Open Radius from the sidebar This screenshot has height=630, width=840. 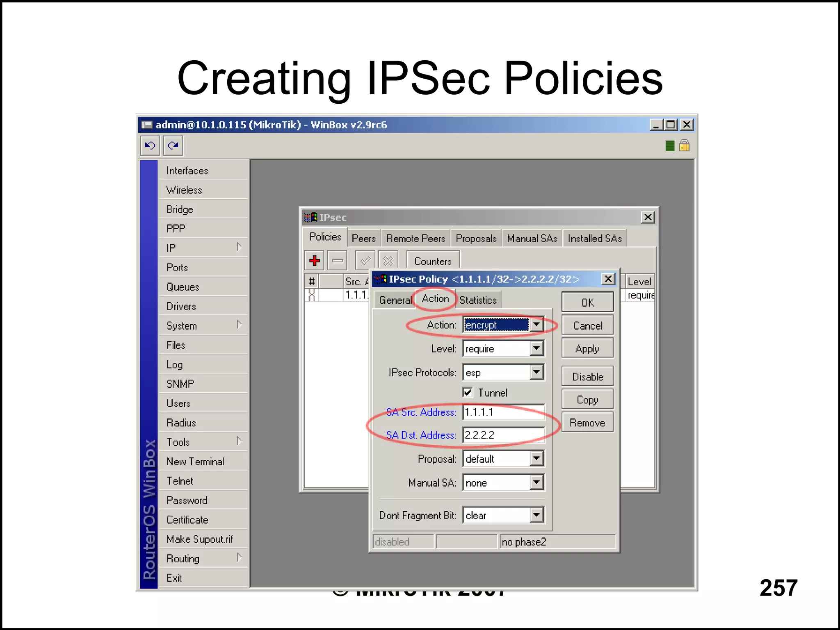pyautogui.click(x=203, y=423)
